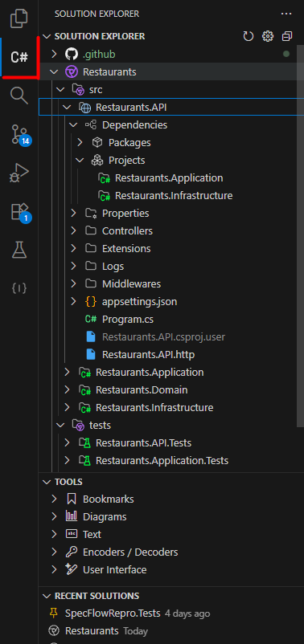The width and height of the screenshot is (304, 644).
Task: Expand the Encoders / Decoders chevron
Action: point(54,552)
